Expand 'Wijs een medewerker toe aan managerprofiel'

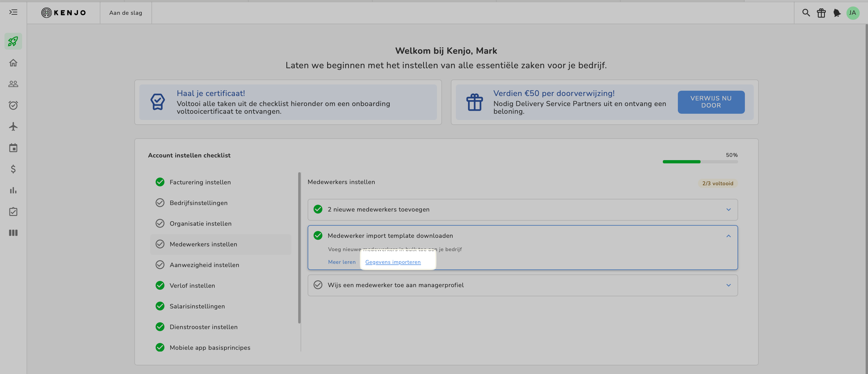728,285
